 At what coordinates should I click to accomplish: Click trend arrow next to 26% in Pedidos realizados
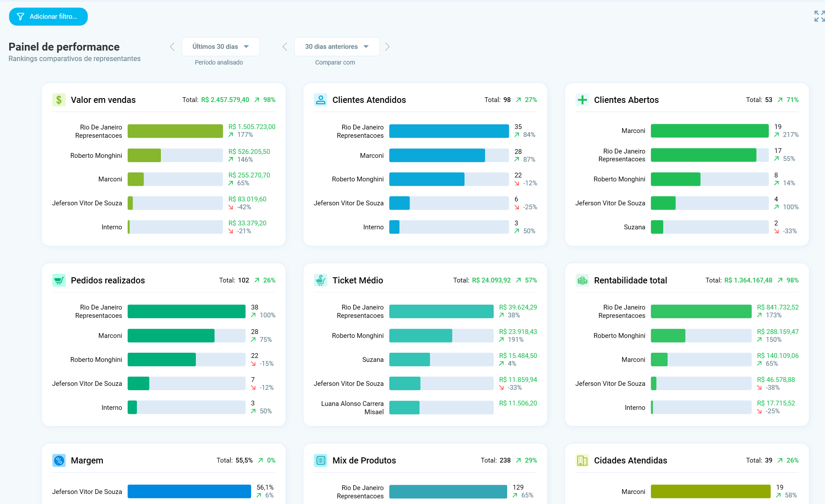click(x=257, y=280)
